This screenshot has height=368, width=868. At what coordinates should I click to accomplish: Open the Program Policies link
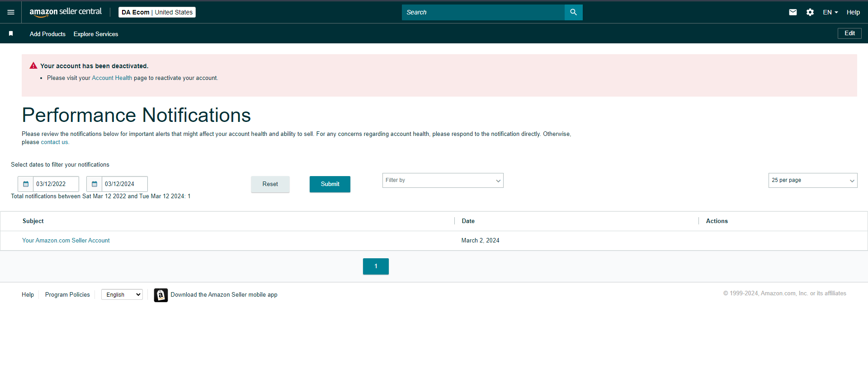67,295
